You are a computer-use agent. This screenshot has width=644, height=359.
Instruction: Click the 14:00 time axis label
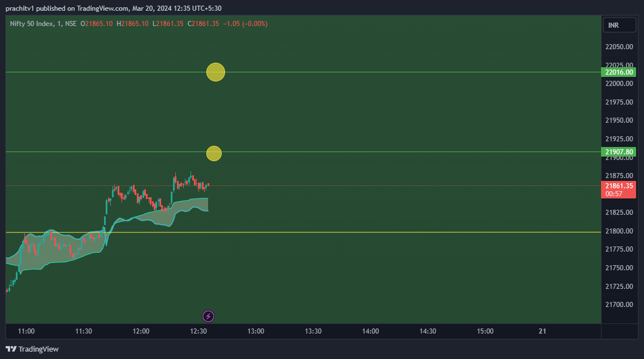click(x=370, y=331)
